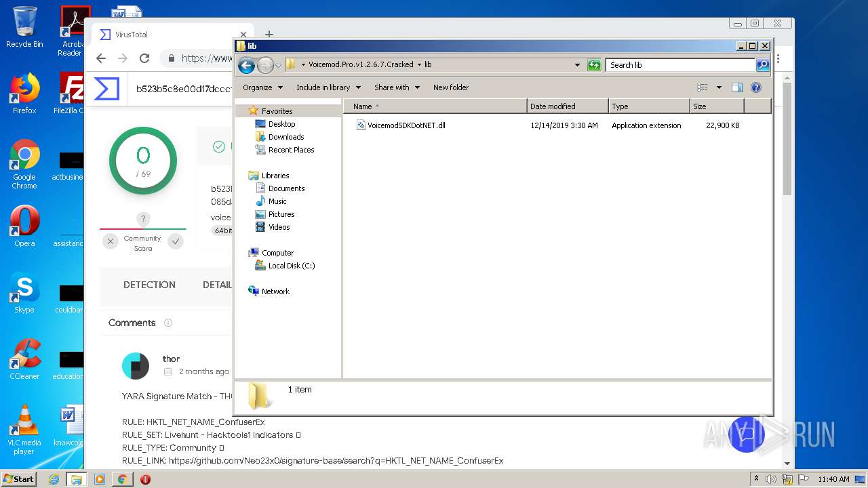This screenshot has height=488, width=868.
Task: Click the VirusTotal logo icon on page
Action: pos(106,89)
